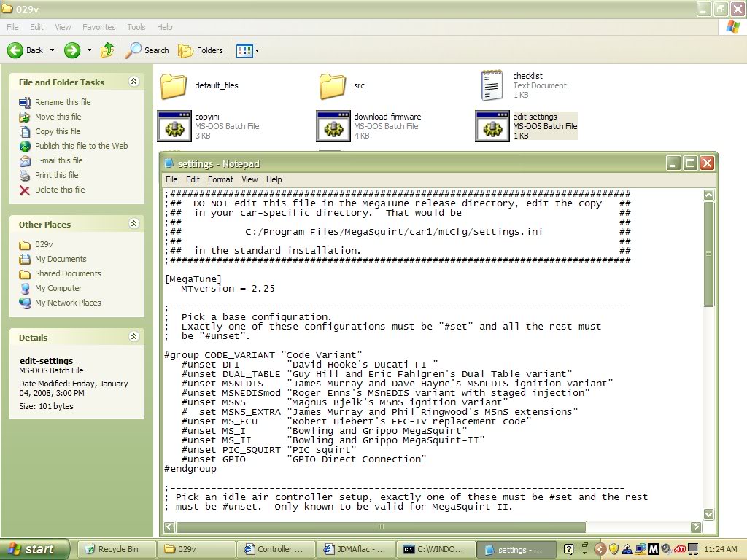The width and height of the screenshot is (747, 560).
Task: Open the Favorites menu in Explorer
Action: coord(98,27)
